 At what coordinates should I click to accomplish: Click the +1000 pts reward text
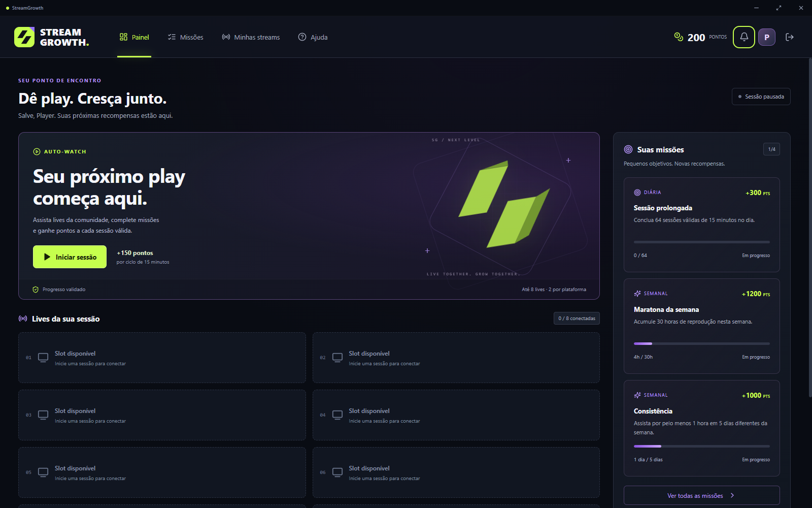tap(756, 395)
